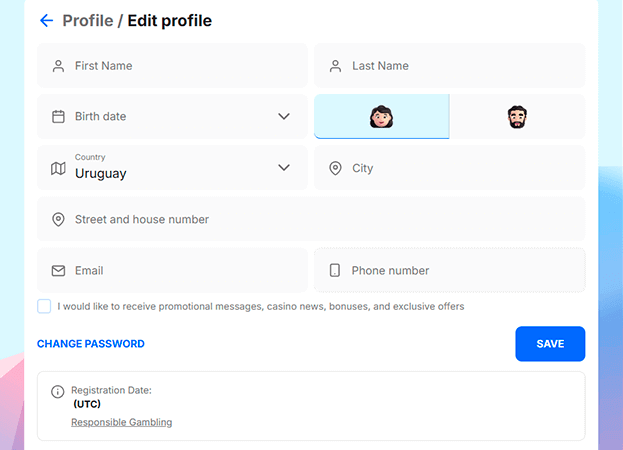Click the calendar icon in Birth date field
Image resolution: width=623 pixels, height=450 pixels.
(x=58, y=116)
